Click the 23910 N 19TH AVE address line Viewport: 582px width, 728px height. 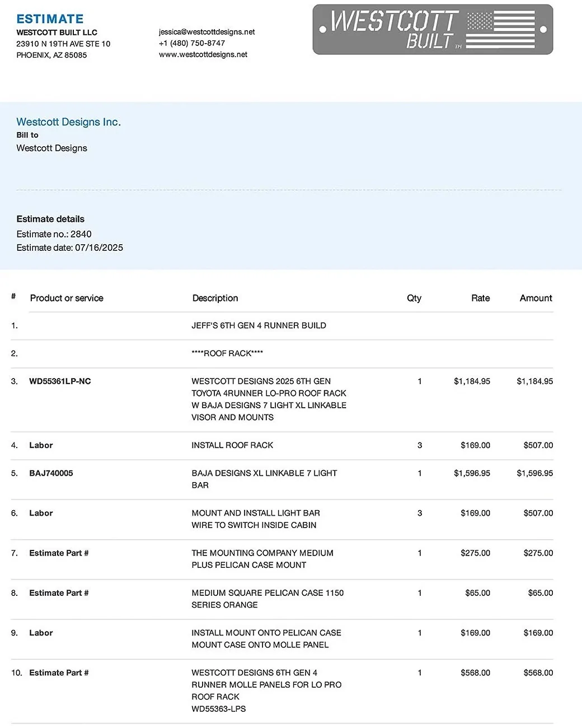(x=63, y=44)
